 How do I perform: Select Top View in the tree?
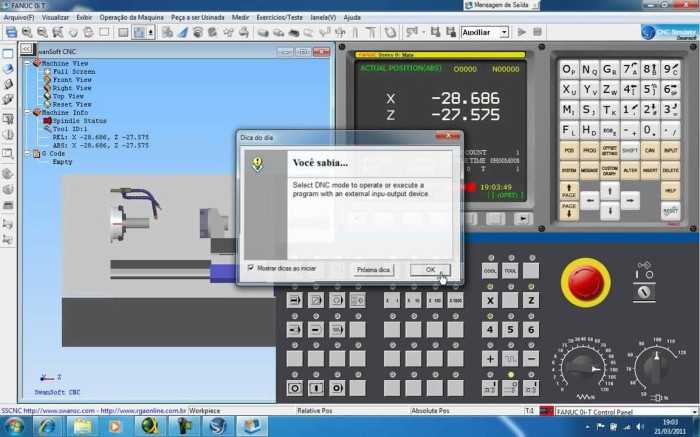point(68,96)
